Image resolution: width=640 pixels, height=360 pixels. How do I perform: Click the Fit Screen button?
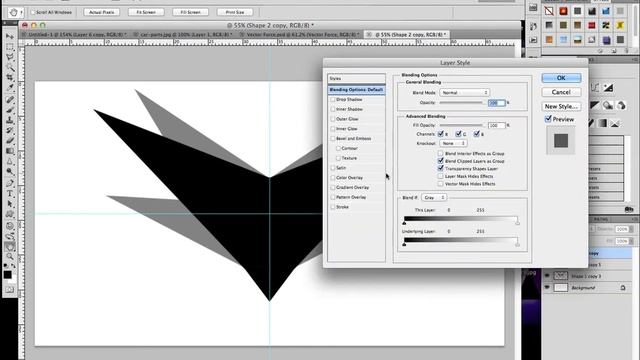click(146, 12)
